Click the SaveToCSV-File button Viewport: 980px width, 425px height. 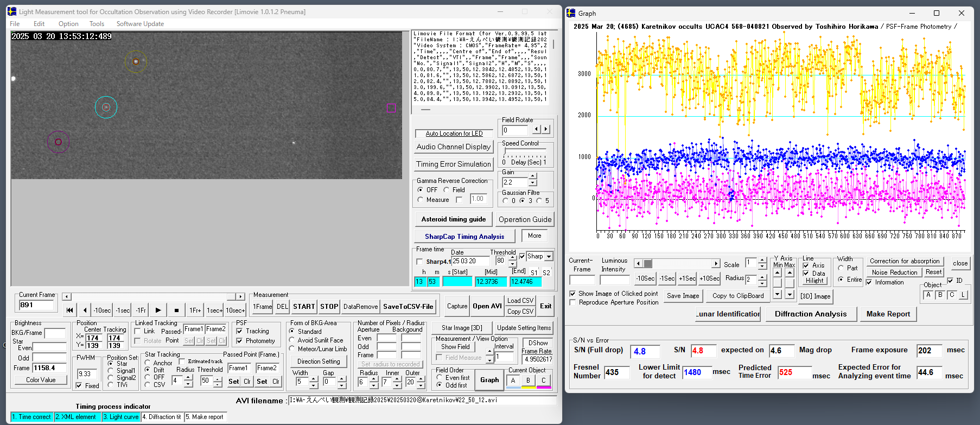click(408, 307)
